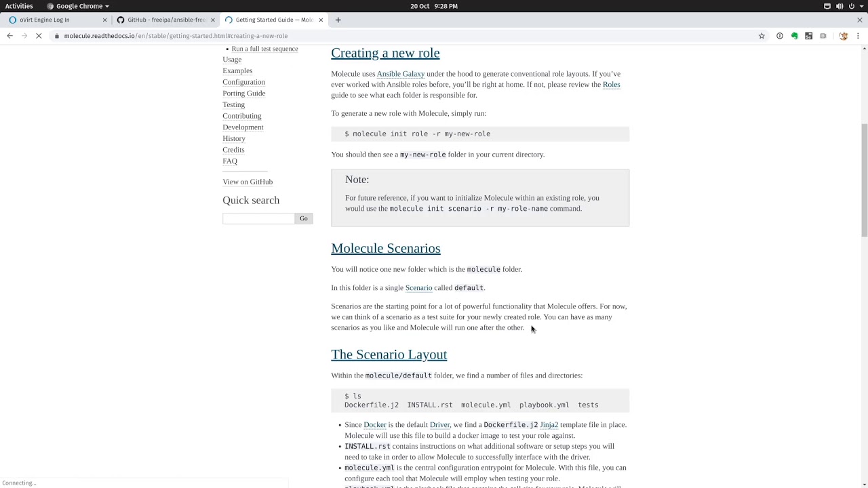Open the 1Password extension
This screenshot has width=868, height=488.
[780, 36]
